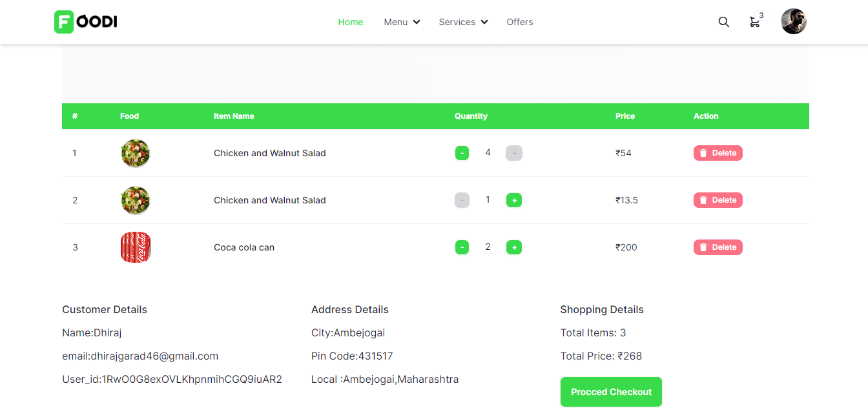This screenshot has width=868, height=408.
Task: Open the Menu dropdown
Action: click(402, 21)
